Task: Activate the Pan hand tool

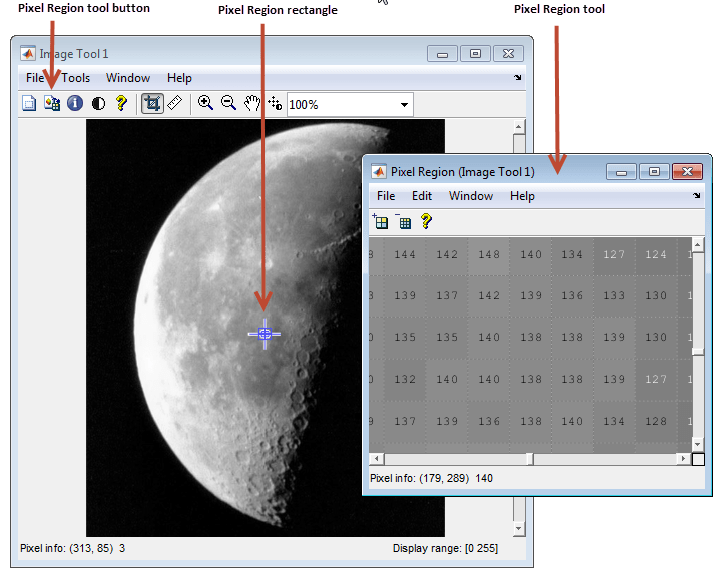Action: coord(252,103)
